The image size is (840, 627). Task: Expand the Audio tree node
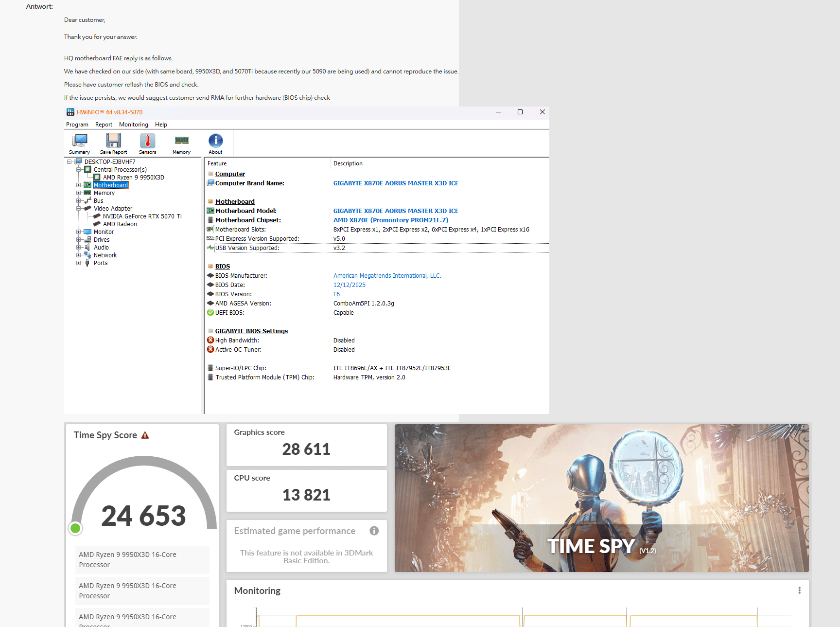pos(78,248)
